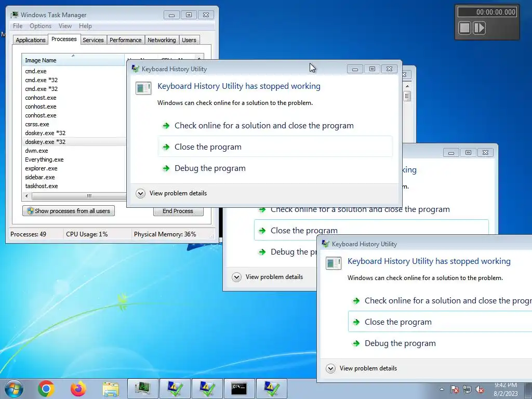Click the play/step button in recorder widget
Screen dimensions: 532x399
point(479,28)
